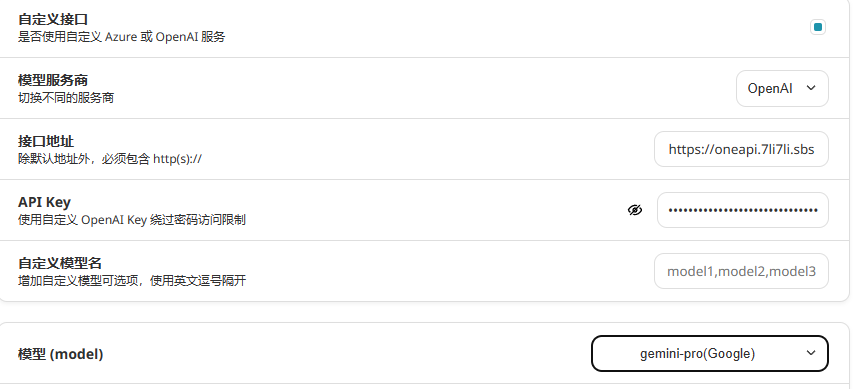Click the 切换不同的服务商 description
Image resolution: width=867 pixels, height=389 pixels.
click(x=66, y=98)
